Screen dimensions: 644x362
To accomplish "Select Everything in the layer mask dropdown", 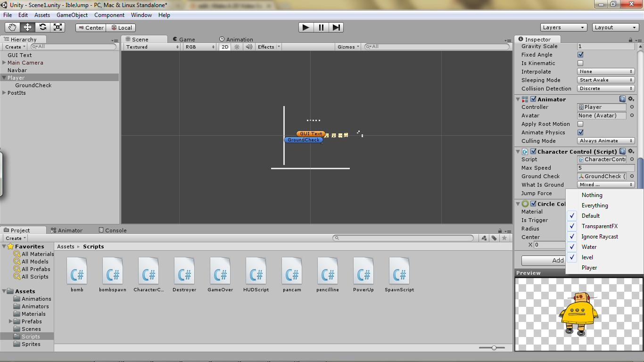I will [594, 205].
